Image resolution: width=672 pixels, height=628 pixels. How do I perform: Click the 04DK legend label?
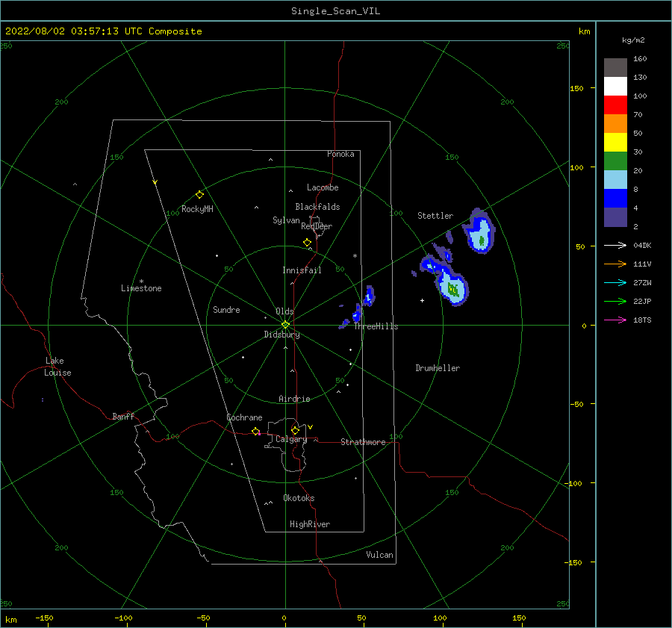(x=642, y=245)
